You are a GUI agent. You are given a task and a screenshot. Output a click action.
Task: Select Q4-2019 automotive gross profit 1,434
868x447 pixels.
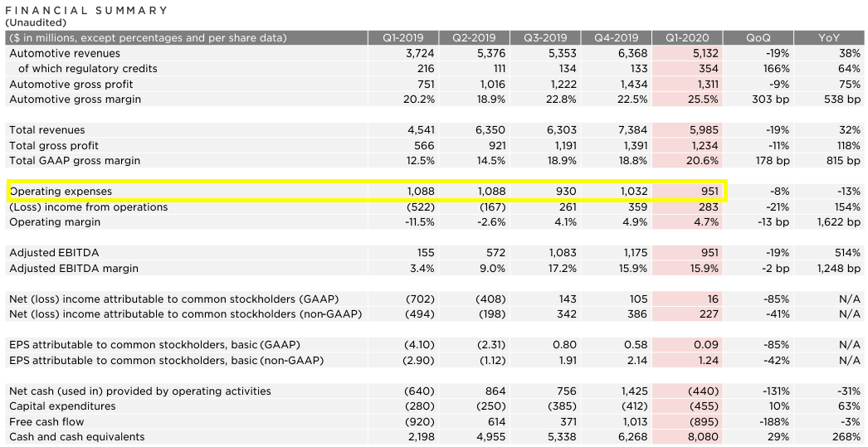coord(634,84)
